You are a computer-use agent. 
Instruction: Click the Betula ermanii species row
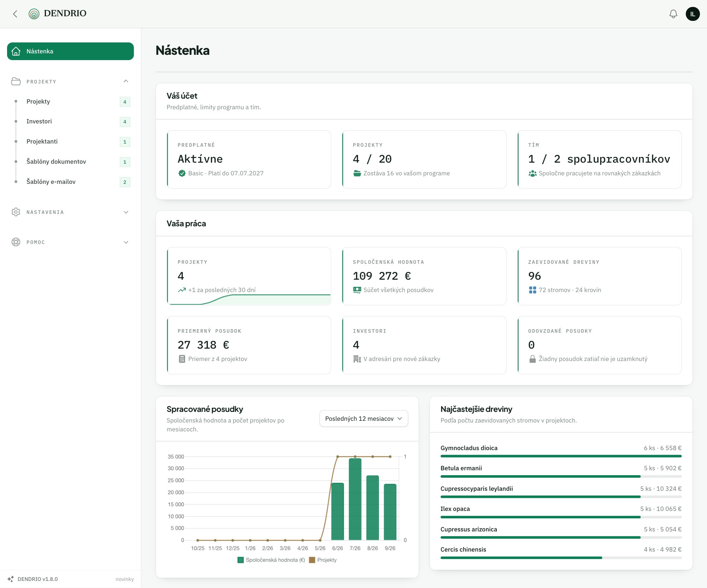tap(561, 472)
